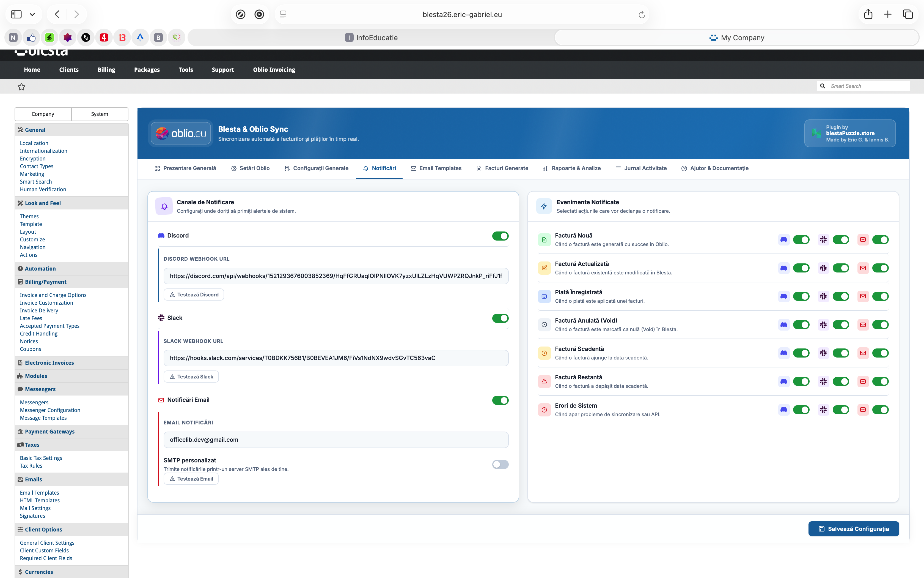Screen dimensions: 924x578
Task: Open the Rapoarte & Analize tab
Action: pyautogui.click(x=572, y=168)
